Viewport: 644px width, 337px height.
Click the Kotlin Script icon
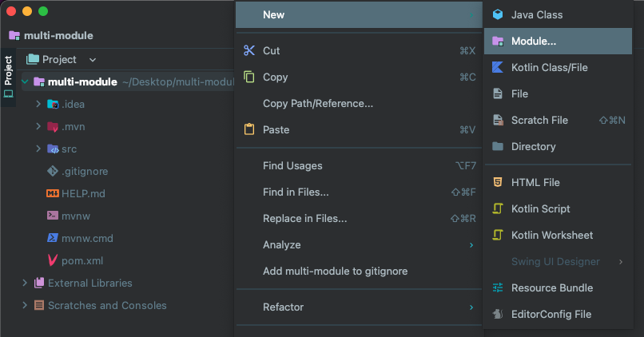point(498,208)
